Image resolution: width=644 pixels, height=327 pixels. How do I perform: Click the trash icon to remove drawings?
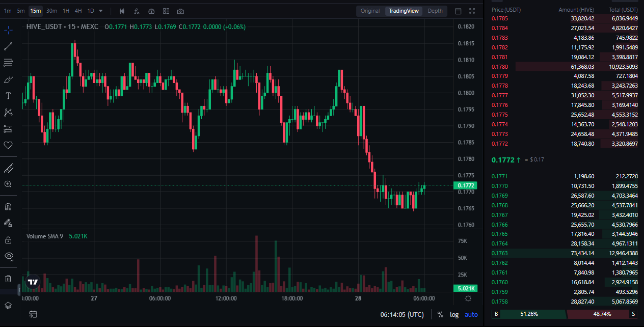tap(8, 278)
